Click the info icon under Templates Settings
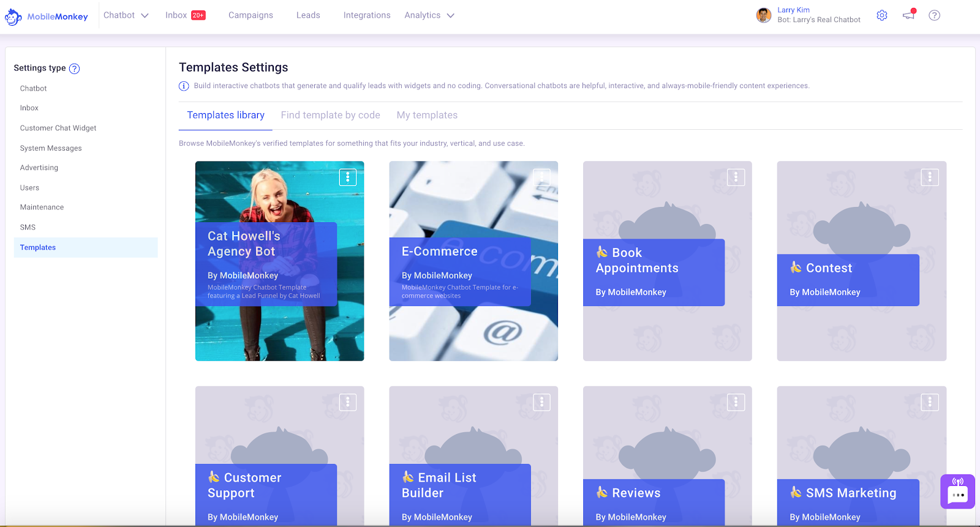 [x=184, y=86]
